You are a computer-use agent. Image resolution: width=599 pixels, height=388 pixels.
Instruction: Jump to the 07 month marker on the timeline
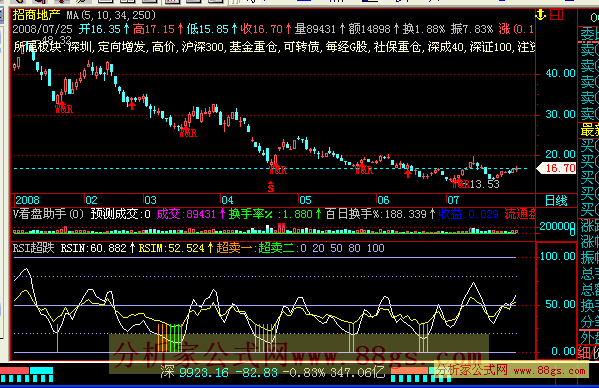pos(453,200)
